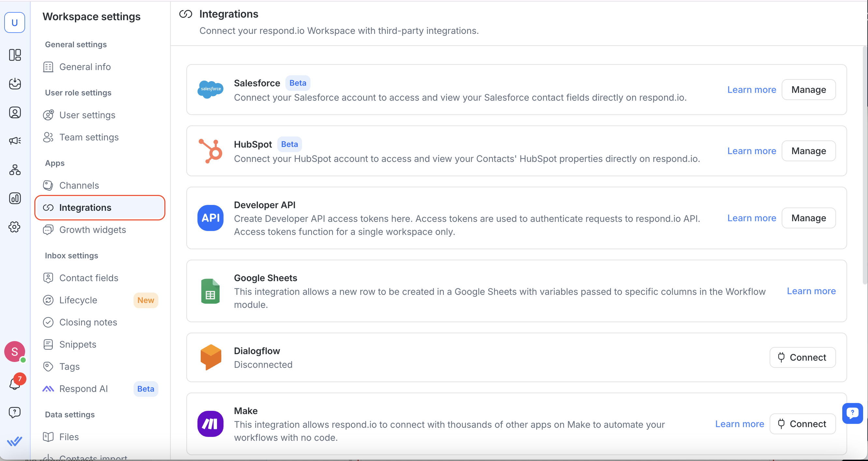Click Connect button for Dialogflow
868x461 pixels.
pyautogui.click(x=802, y=357)
